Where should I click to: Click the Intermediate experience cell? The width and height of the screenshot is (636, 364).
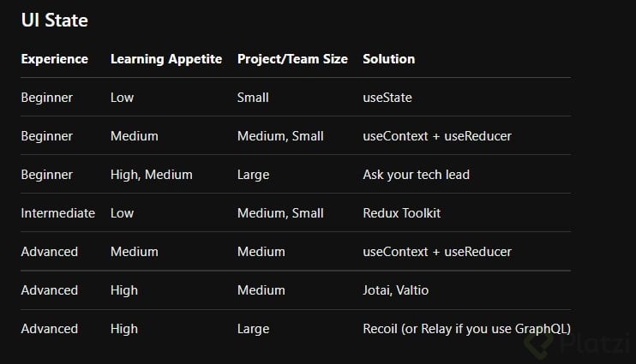click(57, 213)
